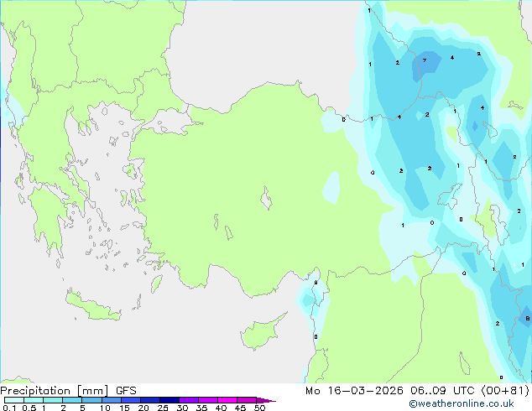Screen dimensions: 532x411
Task: Select the 0.5–1 mm legend color swatch
Action: tap(34, 400)
